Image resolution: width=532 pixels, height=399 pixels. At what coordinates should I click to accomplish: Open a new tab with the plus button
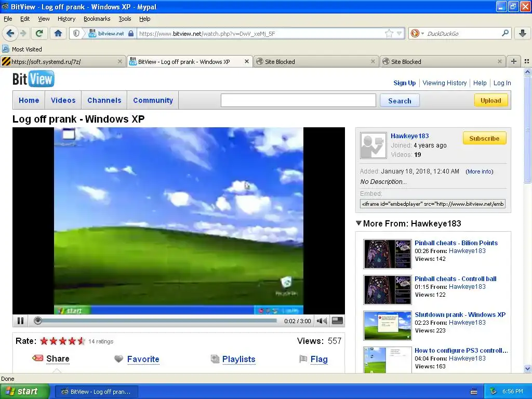tap(514, 61)
